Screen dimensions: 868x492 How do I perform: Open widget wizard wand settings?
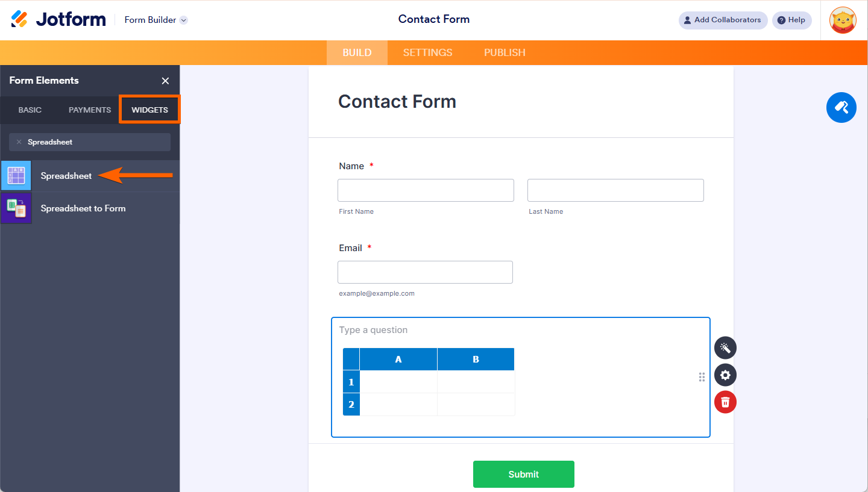[725, 347]
